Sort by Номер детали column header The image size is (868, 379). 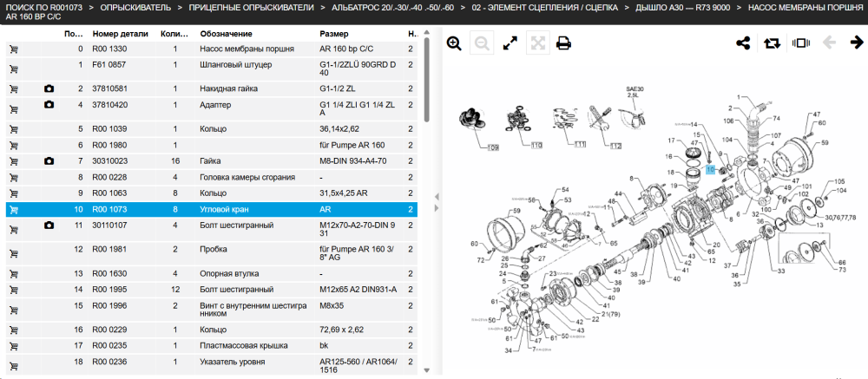pyautogui.click(x=120, y=34)
